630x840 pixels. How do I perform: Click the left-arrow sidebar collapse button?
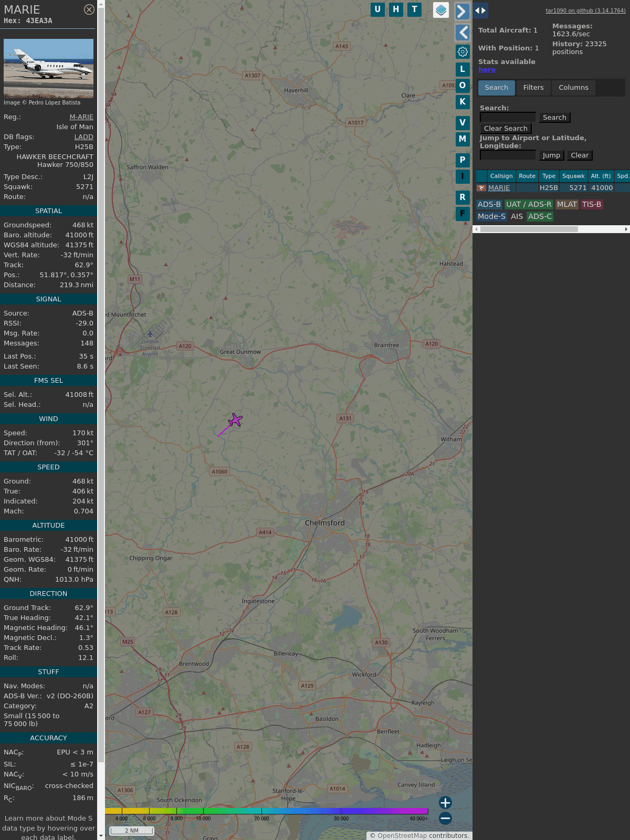(462, 33)
